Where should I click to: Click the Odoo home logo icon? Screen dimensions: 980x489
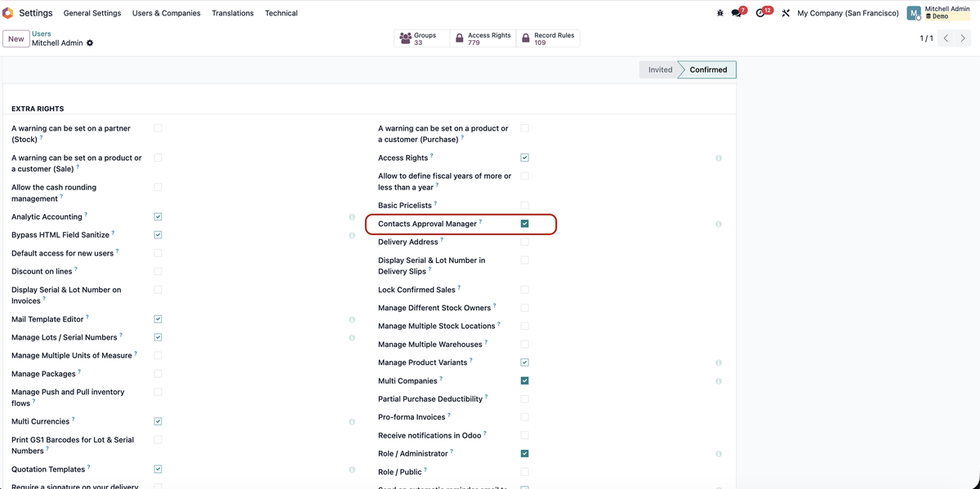[8, 13]
